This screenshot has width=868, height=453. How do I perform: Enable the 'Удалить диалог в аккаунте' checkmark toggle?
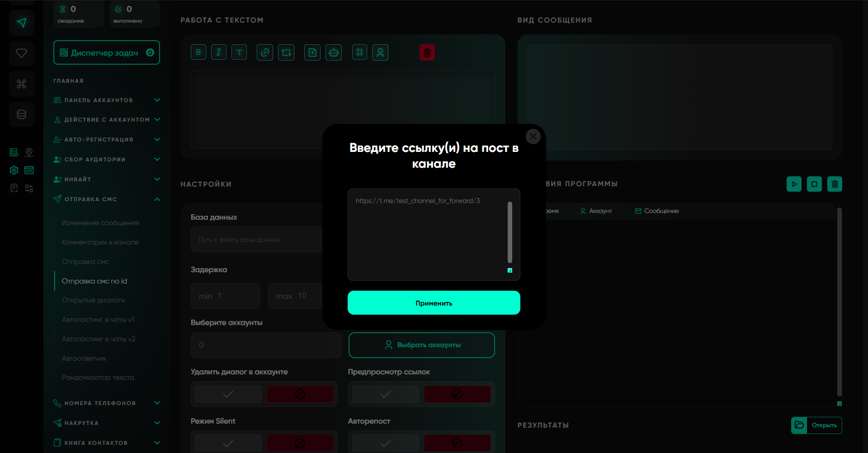(x=228, y=394)
